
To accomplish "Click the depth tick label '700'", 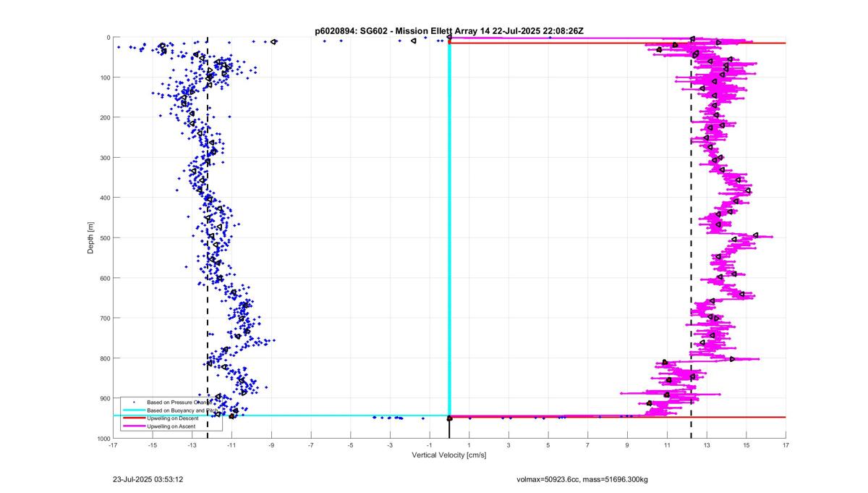I will coord(104,319).
